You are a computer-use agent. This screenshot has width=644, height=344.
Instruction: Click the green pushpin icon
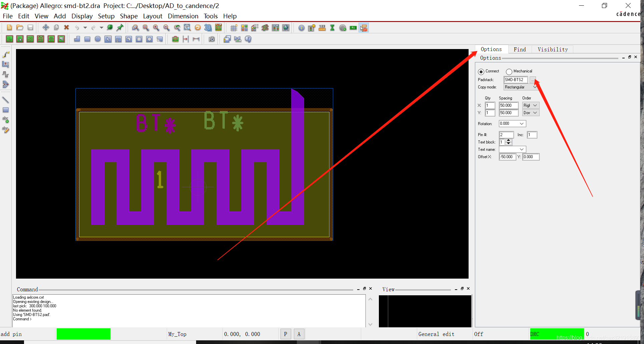pos(120,28)
